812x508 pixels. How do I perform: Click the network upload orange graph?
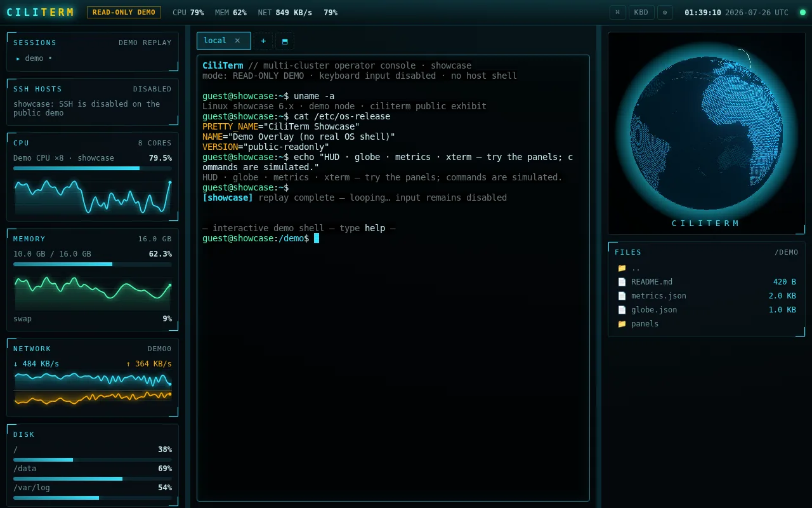[x=93, y=398]
